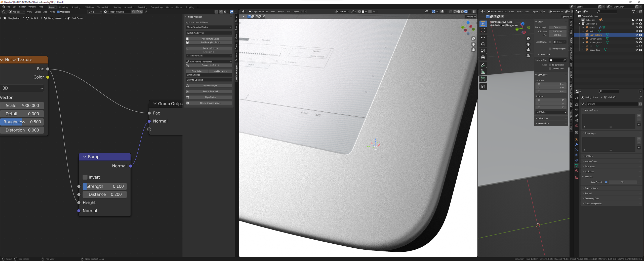Switch to the Shading workspace tab
The image size is (644, 261).
click(x=117, y=7)
